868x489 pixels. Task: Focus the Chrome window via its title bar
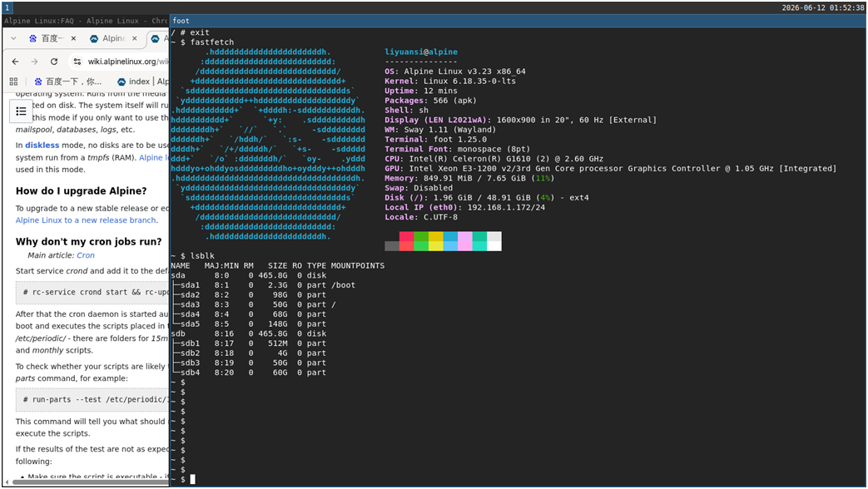pos(86,21)
